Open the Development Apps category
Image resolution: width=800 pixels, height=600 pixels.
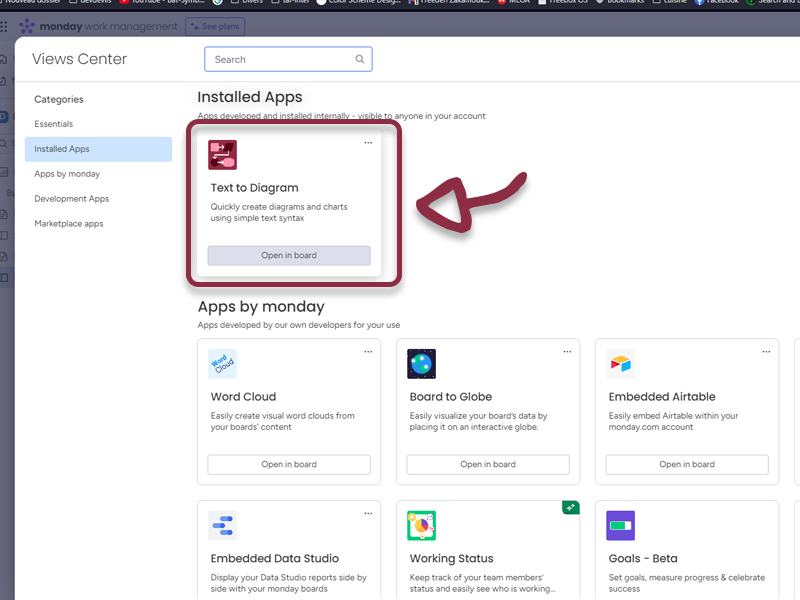click(71, 199)
